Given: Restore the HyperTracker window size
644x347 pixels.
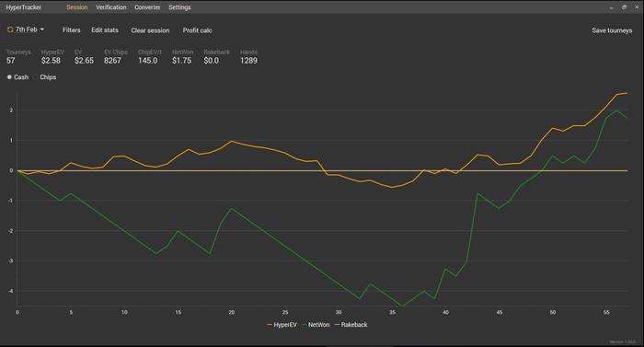Looking at the screenshot, I should tap(624, 7).
